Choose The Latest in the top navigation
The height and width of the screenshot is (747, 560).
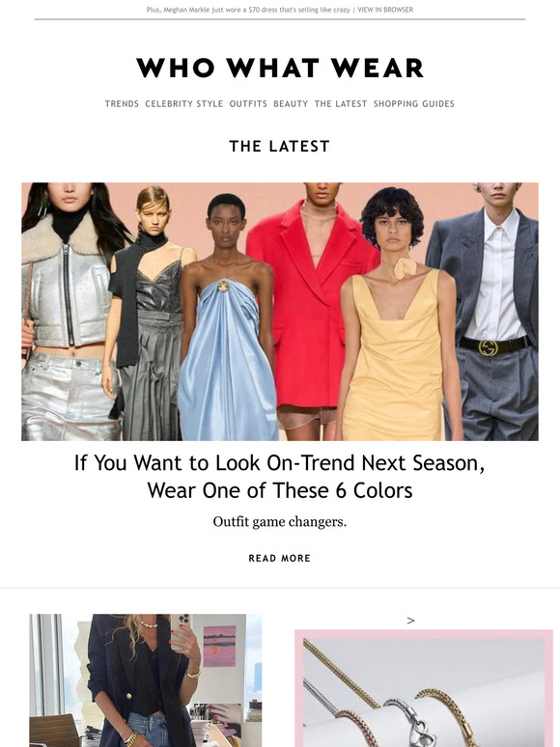pyautogui.click(x=341, y=104)
